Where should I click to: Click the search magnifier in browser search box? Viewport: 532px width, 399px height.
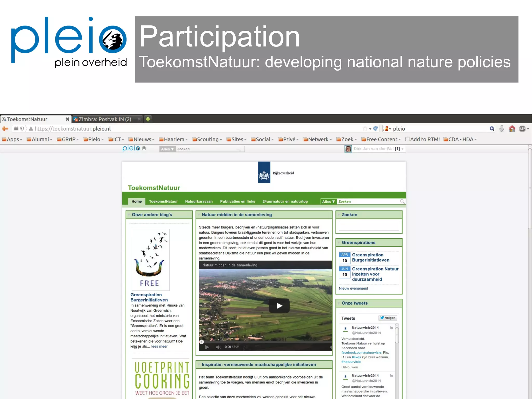492,129
